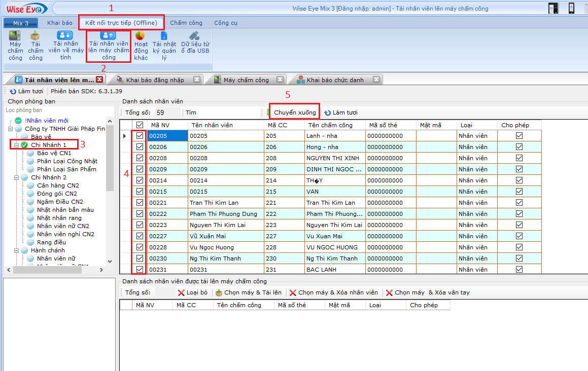Select Tải nhân viên về máy tính icon
The height and width of the screenshot is (371, 588).
pyautogui.click(x=66, y=35)
